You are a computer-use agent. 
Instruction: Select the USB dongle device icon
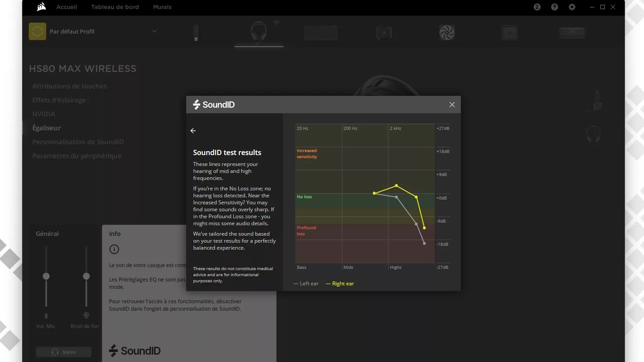point(196,33)
